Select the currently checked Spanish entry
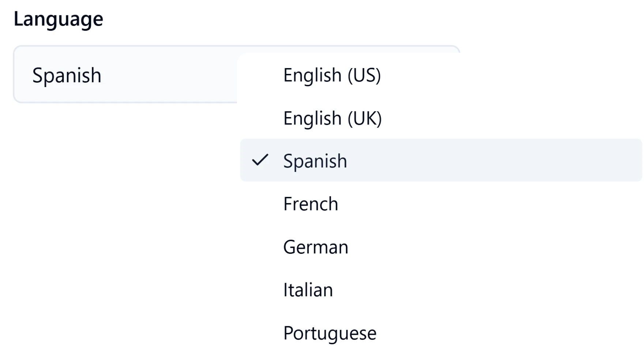Viewport: 644px width, 360px height. pyautogui.click(x=315, y=161)
